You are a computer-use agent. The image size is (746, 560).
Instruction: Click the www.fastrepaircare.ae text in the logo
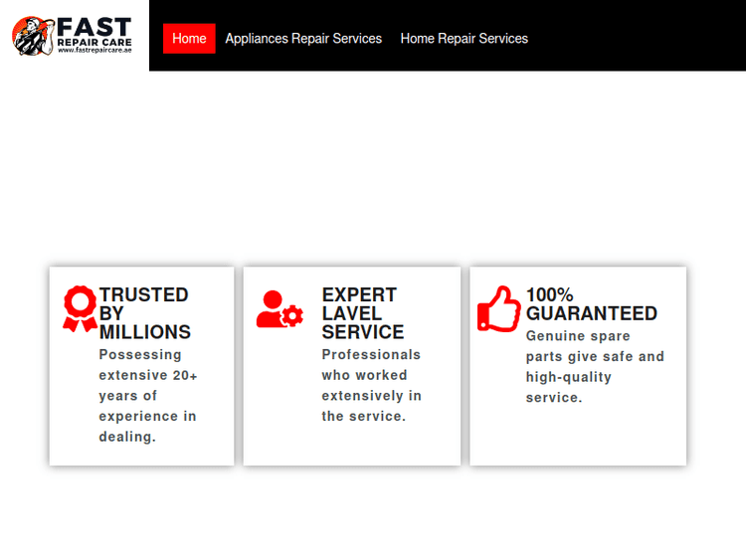[x=93, y=51]
